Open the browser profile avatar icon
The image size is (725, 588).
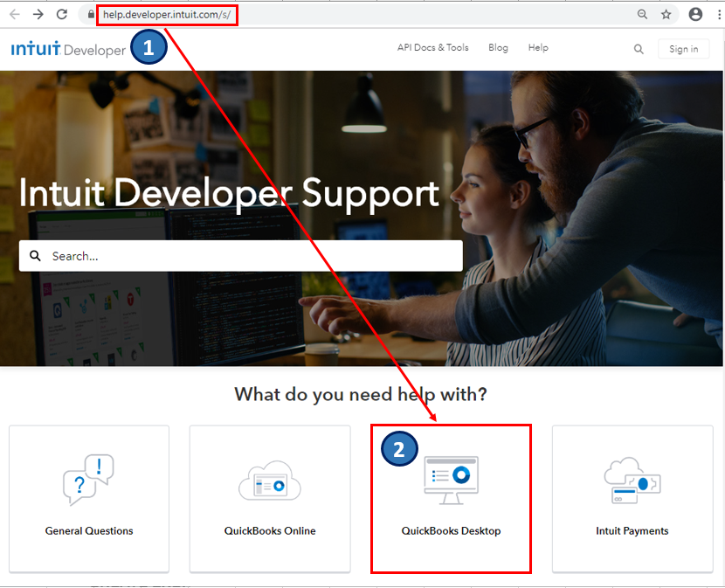point(695,14)
